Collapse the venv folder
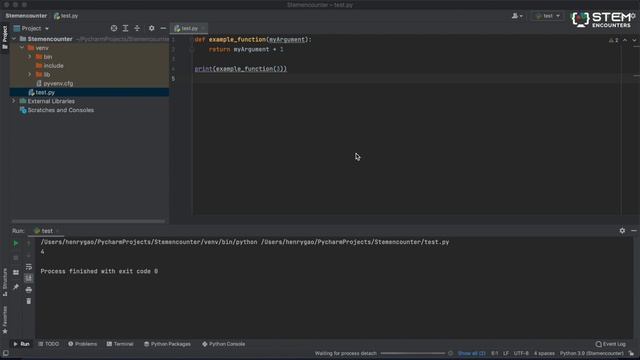This screenshot has width=640, height=360. tap(22, 48)
